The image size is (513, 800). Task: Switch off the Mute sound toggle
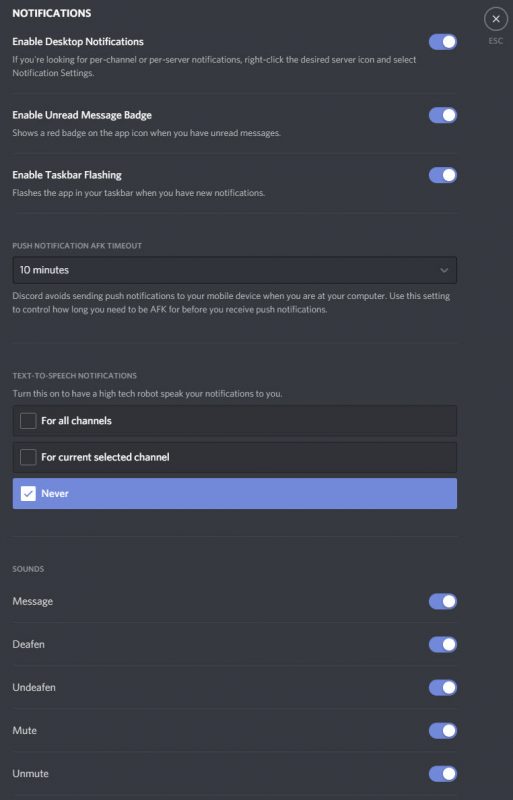[443, 731]
